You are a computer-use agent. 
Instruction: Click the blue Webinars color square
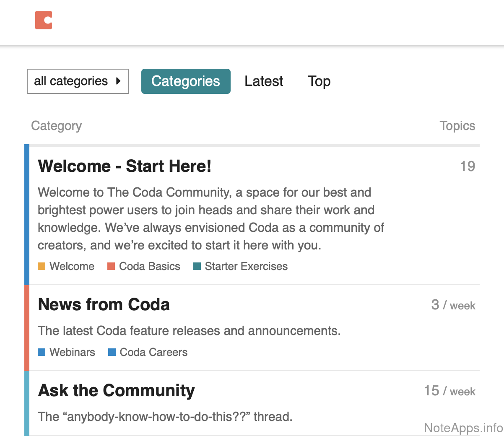point(42,352)
